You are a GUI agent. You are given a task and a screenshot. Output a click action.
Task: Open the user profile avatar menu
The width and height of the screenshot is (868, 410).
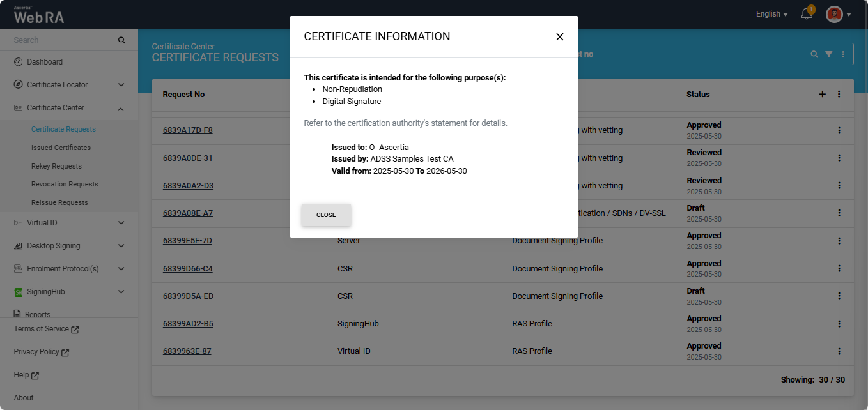tap(834, 14)
